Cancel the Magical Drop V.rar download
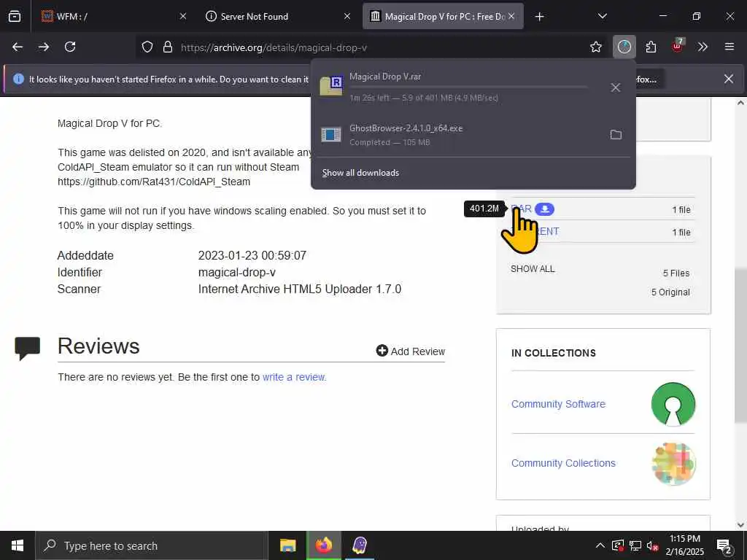Viewport: 747px width, 560px height. [616, 87]
